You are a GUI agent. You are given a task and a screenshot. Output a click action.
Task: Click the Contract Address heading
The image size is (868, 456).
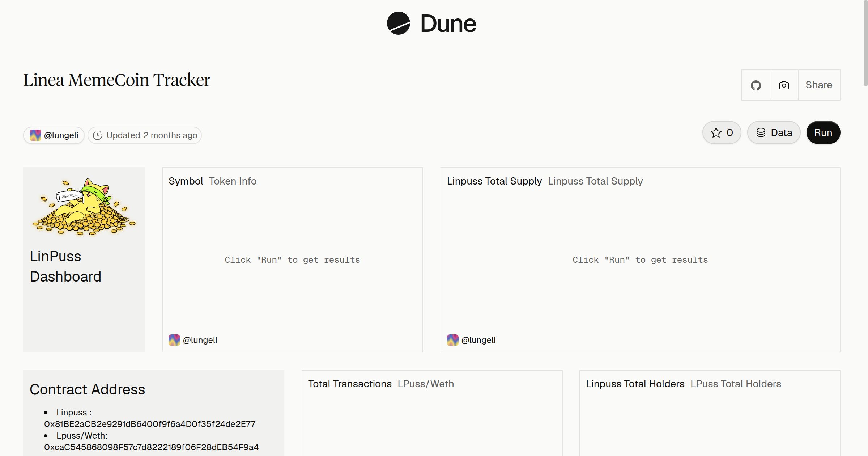87,389
